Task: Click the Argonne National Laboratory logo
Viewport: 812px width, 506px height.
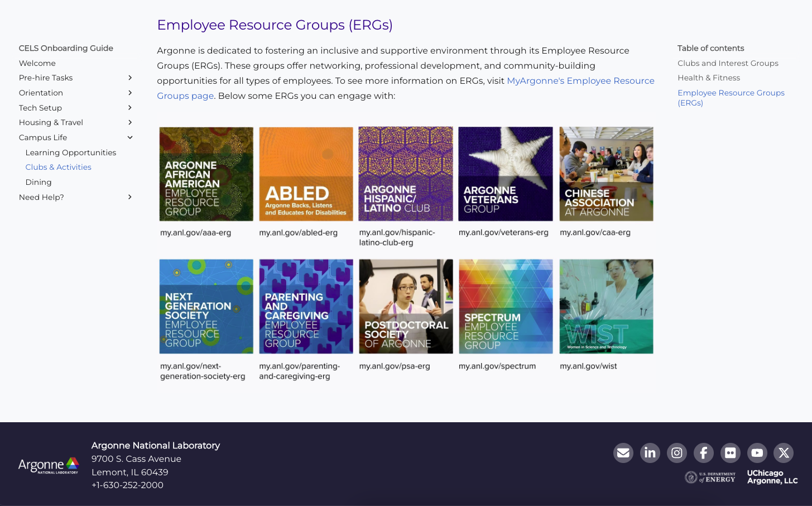Action: [x=49, y=465]
